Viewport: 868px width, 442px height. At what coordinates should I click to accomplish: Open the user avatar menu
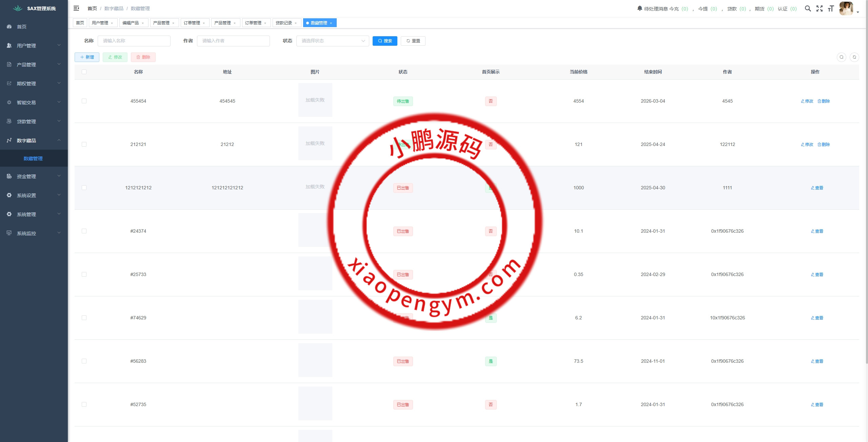tap(846, 8)
